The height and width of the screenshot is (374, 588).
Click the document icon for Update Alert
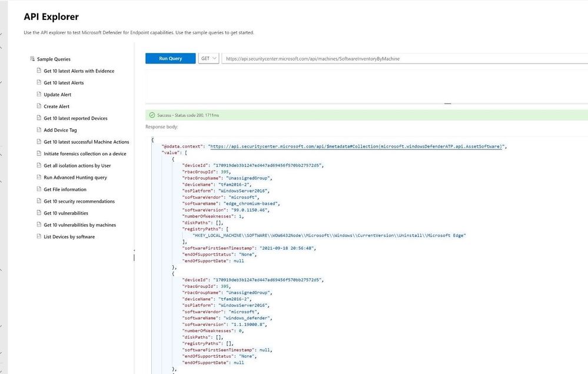39,94
